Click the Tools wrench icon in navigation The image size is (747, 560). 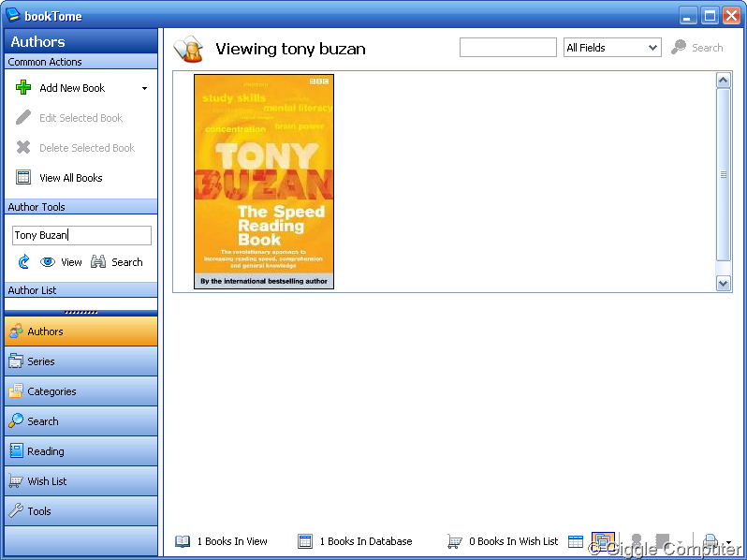(16, 510)
